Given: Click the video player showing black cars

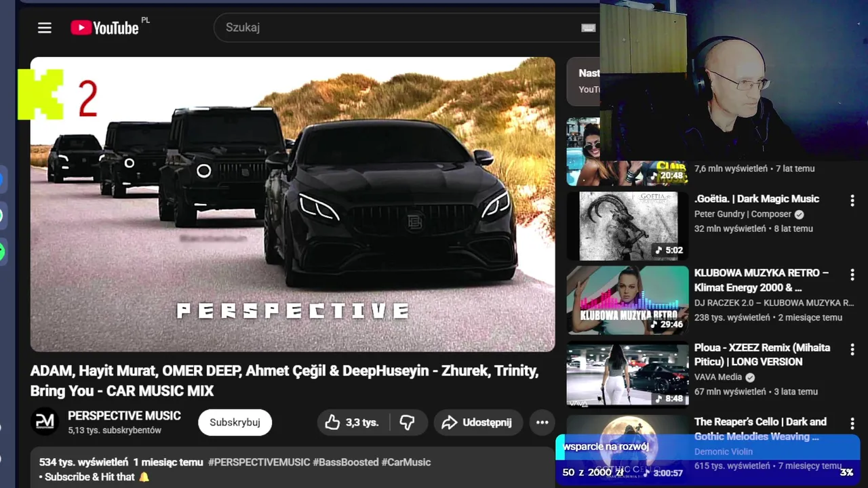Looking at the screenshot, I should (x=292, y=204).
